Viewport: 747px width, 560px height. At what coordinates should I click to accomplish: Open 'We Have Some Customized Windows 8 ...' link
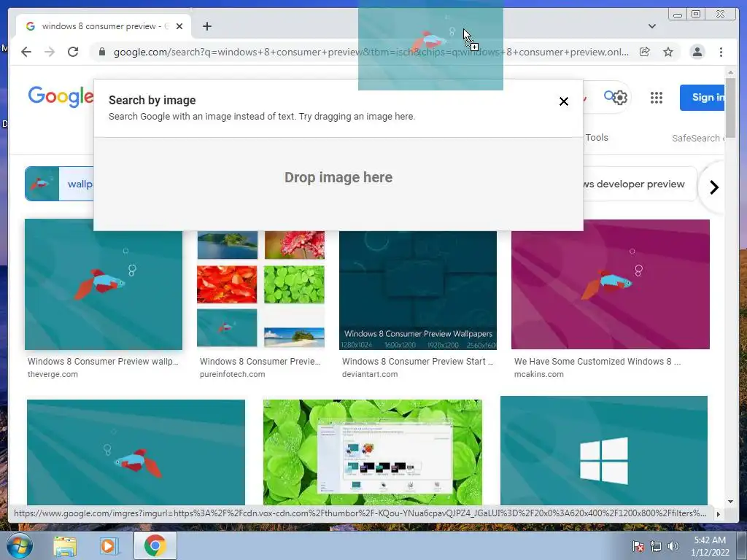point(597,362)
